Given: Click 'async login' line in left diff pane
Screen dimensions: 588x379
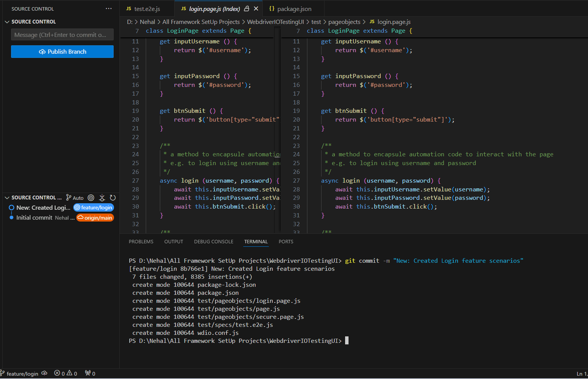Looking at the screenshot, I should tap(219, 181).
